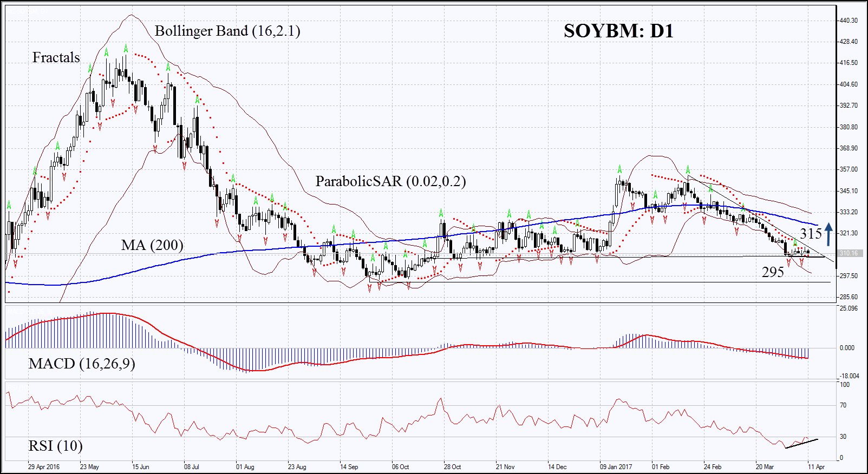
Task: Click the SOYBM: D1 chart title
Action: [618, 31]
